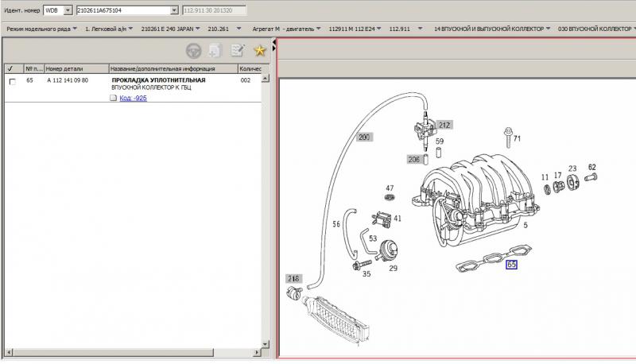This screenshot has height=364, width=636.
Task: Select callout 47 in the diagram
Action: pyautogui.click(x=390, y=188)
